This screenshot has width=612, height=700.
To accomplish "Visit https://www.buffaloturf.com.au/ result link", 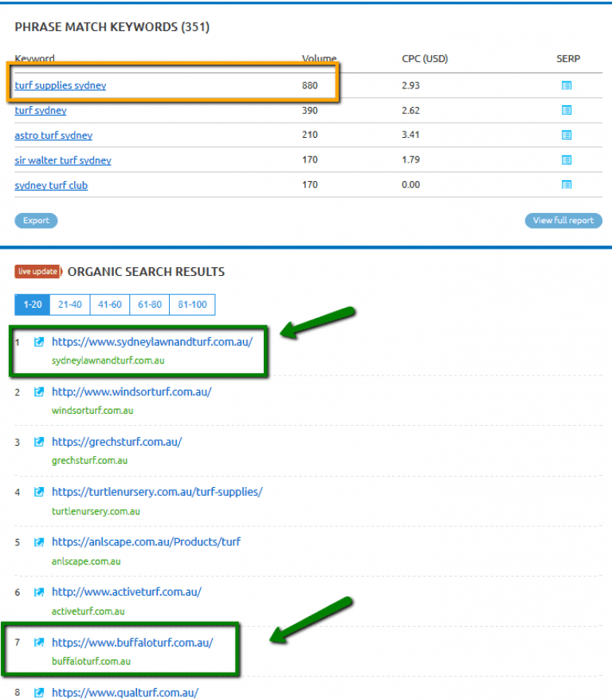I will (x=132, y=643).
